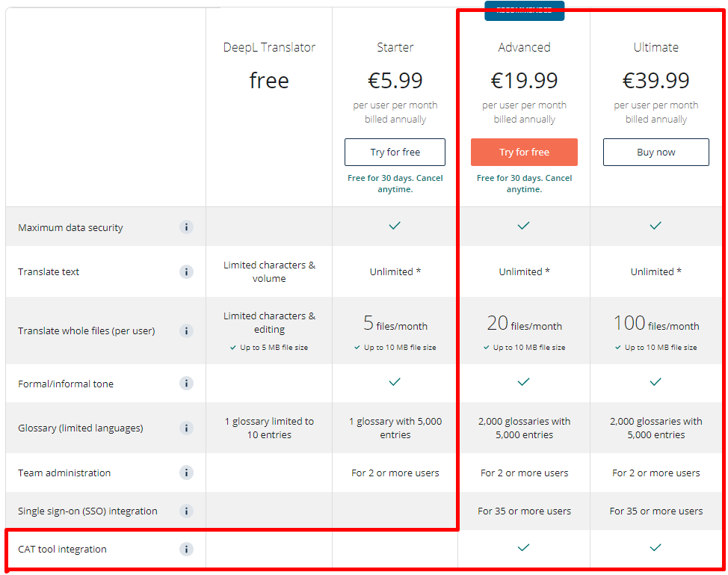Click info icon next to Team administration
The height and width of the screenshot is (575, 728).
point(186,473)
